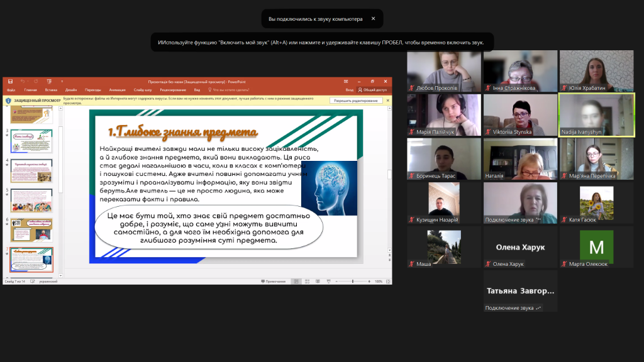Toggle Normal view button in status bar

pos(296,282)
